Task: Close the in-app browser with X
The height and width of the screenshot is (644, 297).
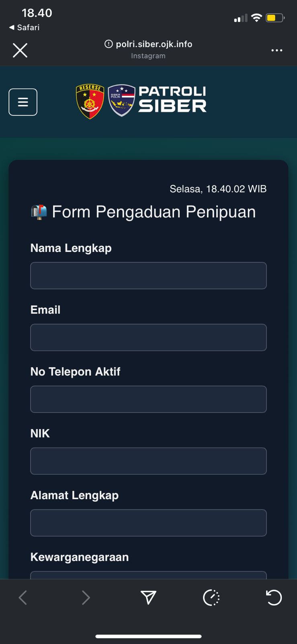Action: point(20,51)
